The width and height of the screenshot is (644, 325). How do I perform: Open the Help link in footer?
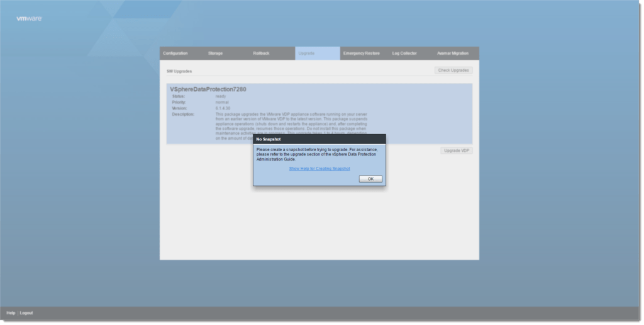click(x=11, y=313)
